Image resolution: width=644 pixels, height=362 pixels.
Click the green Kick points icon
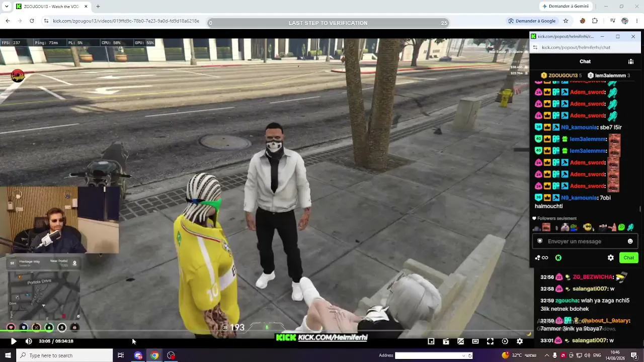(558, 258)
